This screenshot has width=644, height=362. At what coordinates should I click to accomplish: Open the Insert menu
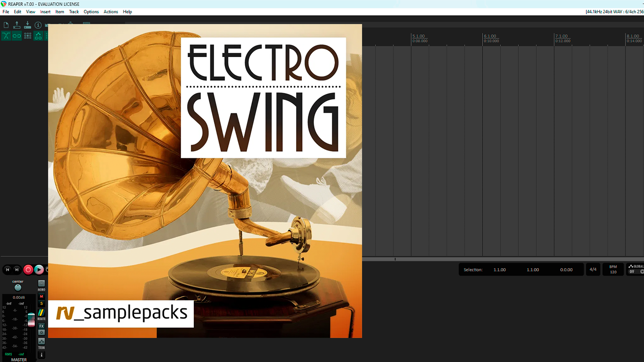pos(45,12)
